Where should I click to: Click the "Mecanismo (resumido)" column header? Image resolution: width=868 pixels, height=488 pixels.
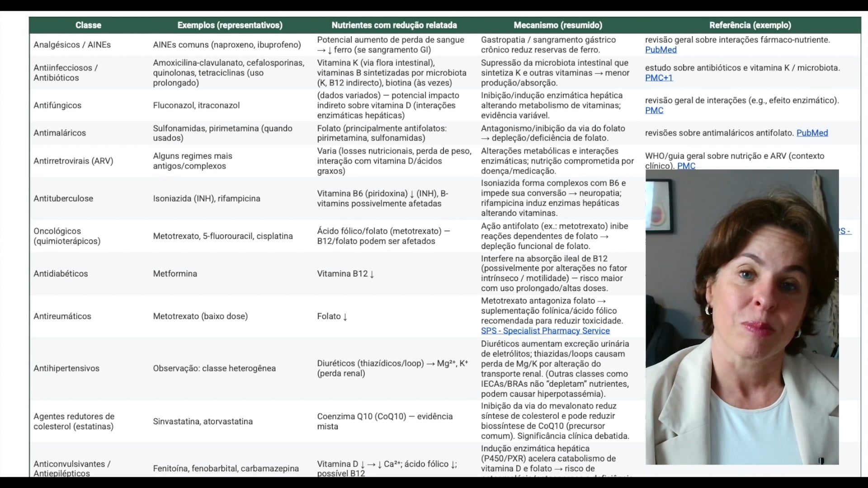[x=558, y=25]
